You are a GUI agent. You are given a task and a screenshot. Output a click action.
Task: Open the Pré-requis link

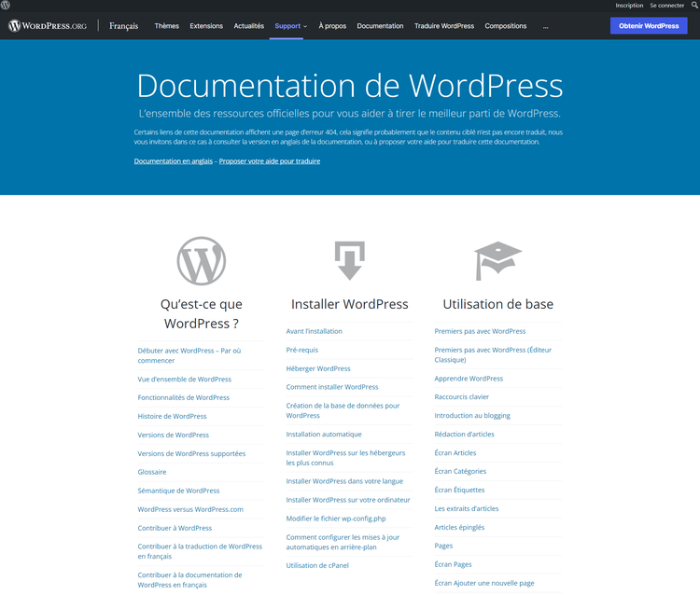point(302,350)
